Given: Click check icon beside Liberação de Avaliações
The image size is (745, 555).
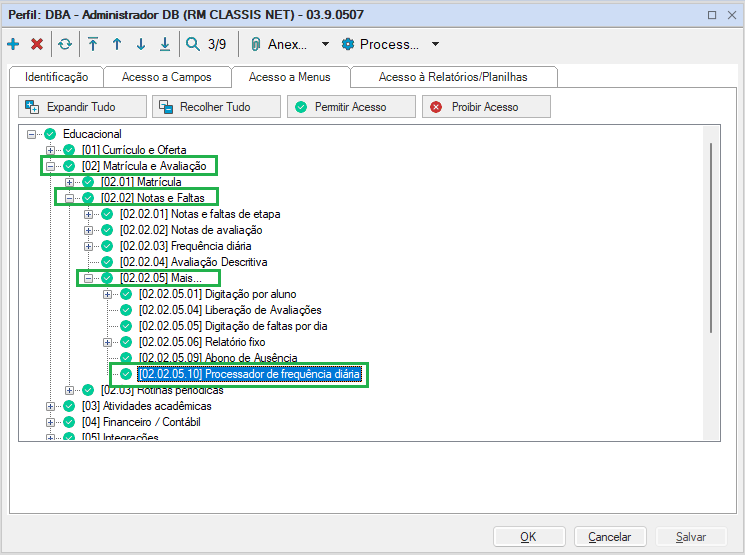Looking at the screenshot, I should pos(126,310).
